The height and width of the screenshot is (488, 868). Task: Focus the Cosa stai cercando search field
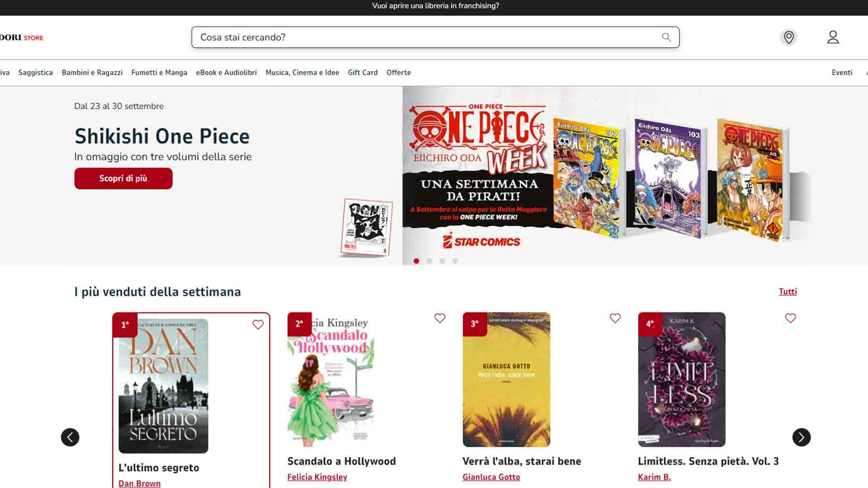(436, 37)
